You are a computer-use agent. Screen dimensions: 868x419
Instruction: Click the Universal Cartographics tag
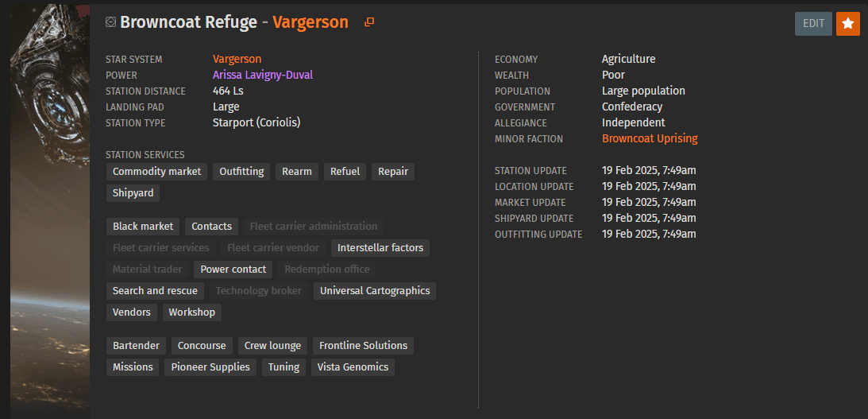tap(375, 291)
